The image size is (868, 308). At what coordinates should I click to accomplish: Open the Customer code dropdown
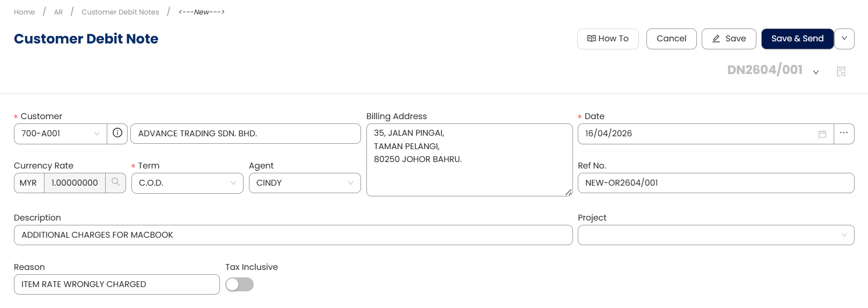point(60,134)
